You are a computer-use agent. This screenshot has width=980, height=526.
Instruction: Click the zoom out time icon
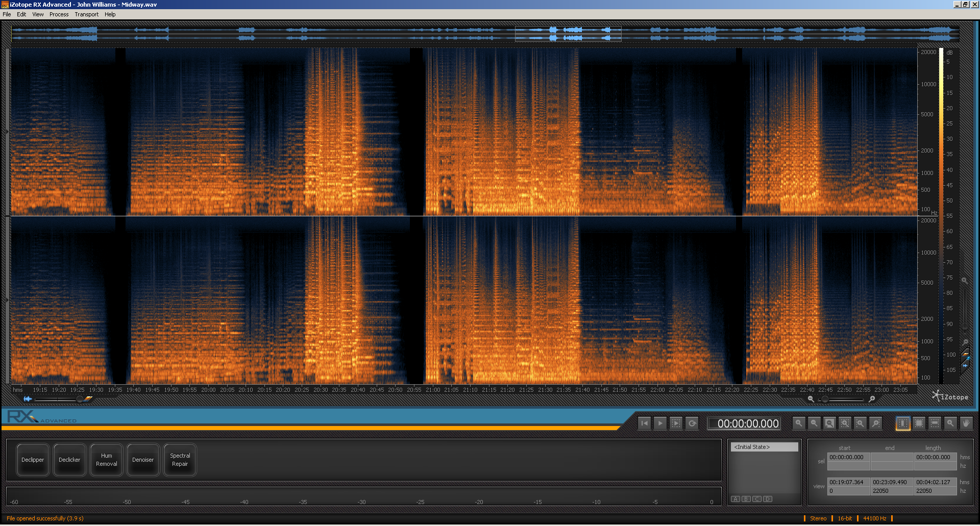pos(814,423)
